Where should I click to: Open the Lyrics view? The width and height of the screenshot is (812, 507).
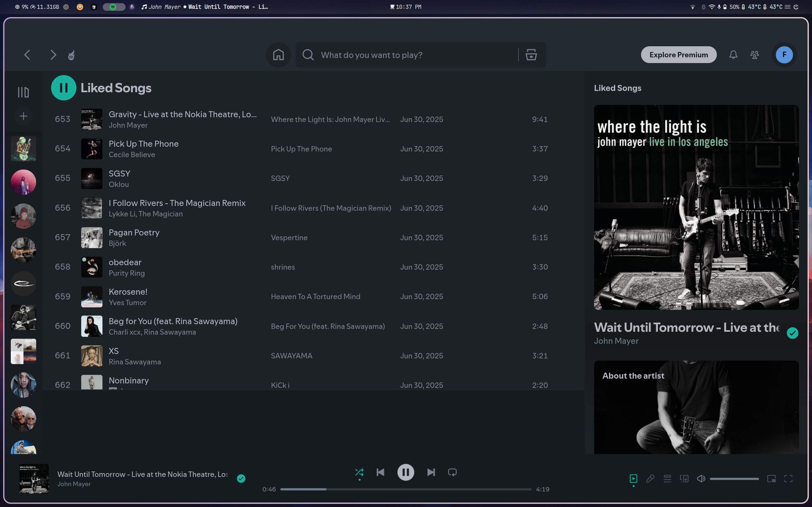point(650,478)
